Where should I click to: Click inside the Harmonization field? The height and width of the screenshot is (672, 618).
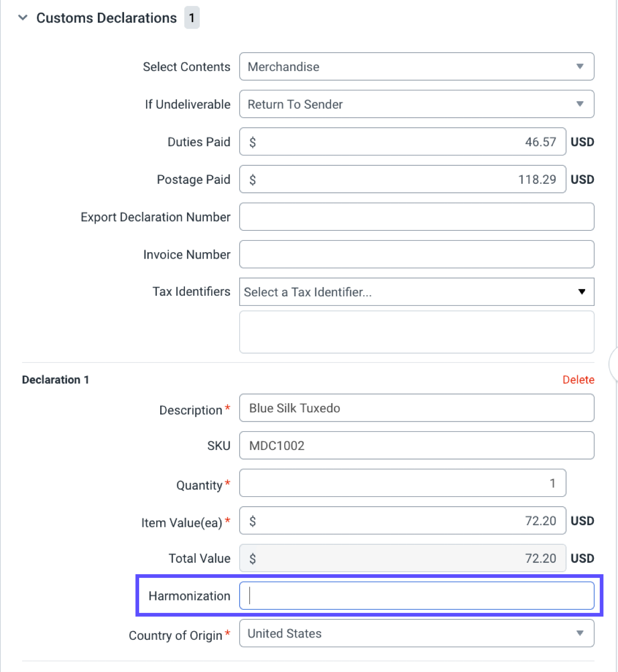[x=416, y=595]
